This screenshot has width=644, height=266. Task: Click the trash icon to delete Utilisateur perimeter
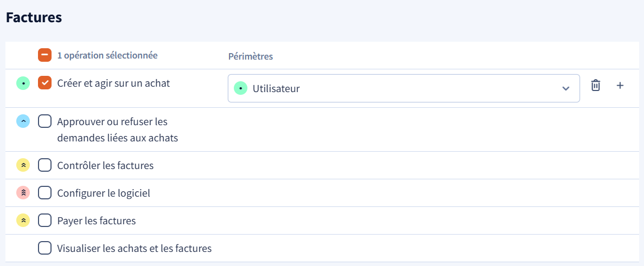pyautogui.click(x=596, y=85)
